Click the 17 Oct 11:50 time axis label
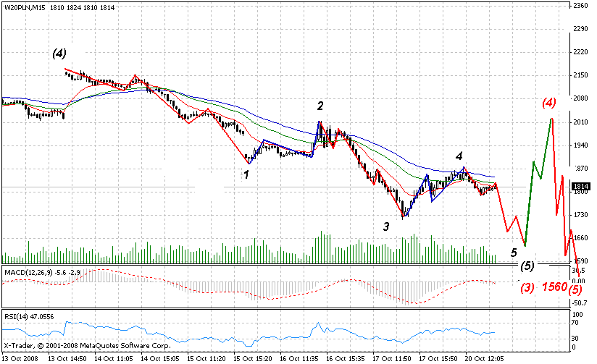 392,357
